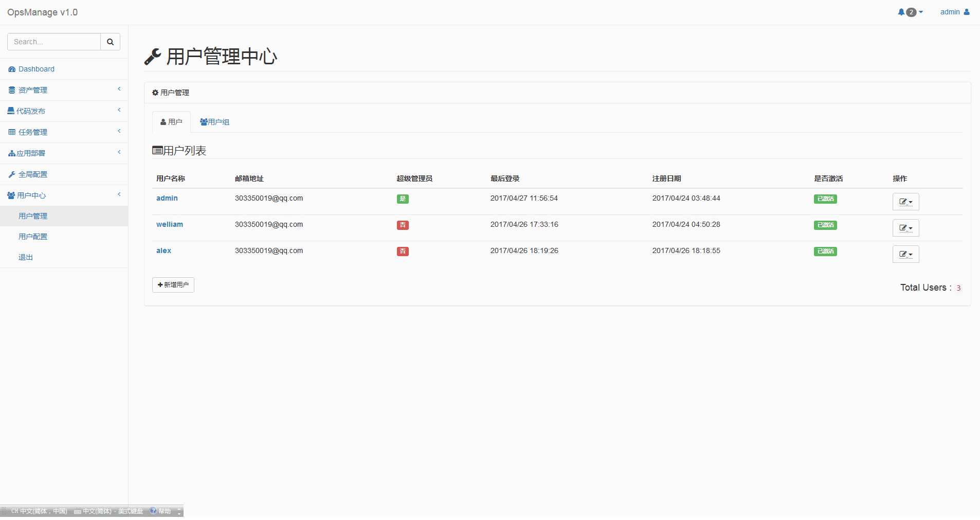Open the welliam user link
The height and width of the screenshot is (520, 980).
click(170, 224)
